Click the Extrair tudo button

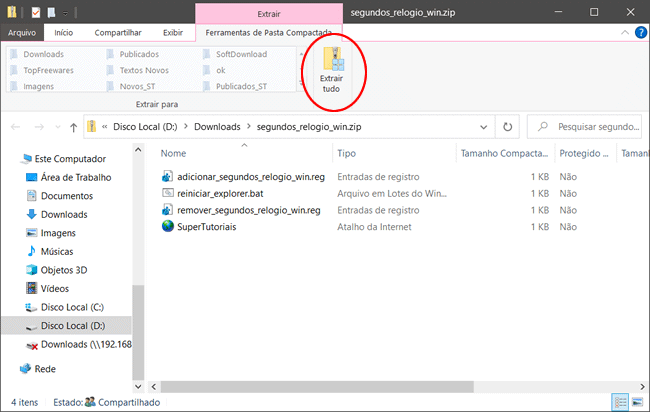[330, 70]
